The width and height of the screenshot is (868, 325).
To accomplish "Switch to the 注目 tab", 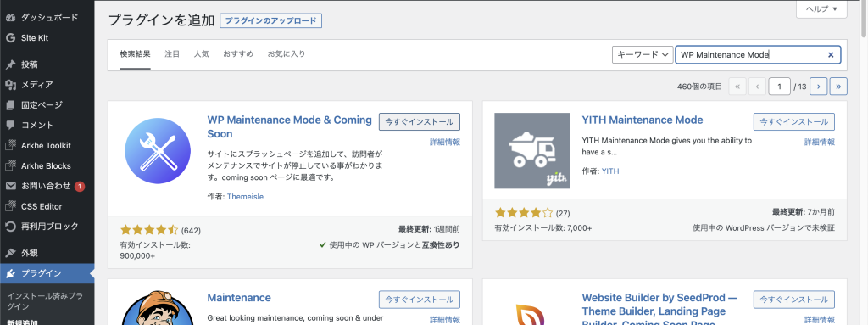I will 172,54.
